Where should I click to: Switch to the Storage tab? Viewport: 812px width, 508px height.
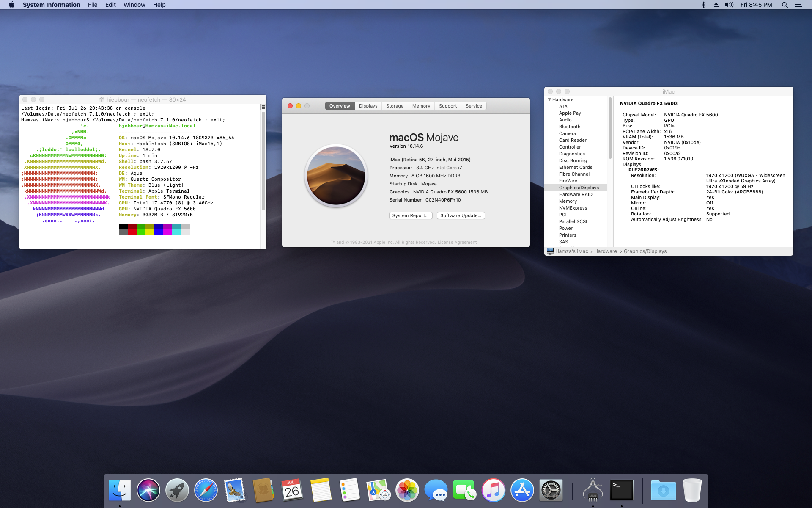pos(395,106)
